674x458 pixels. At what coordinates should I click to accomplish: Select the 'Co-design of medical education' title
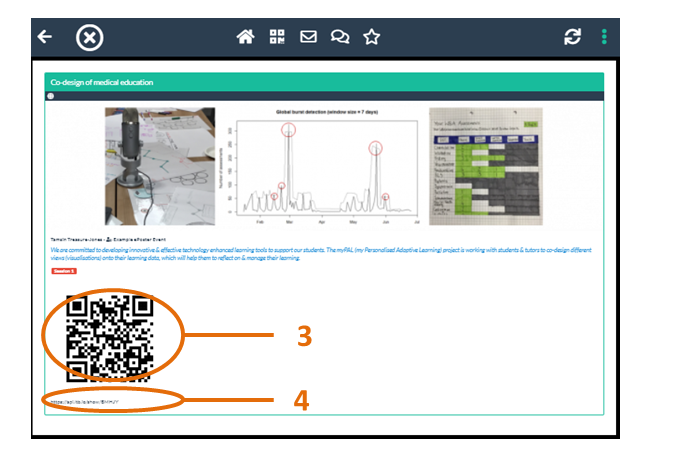pyautogui.click(x=102, y=82)
